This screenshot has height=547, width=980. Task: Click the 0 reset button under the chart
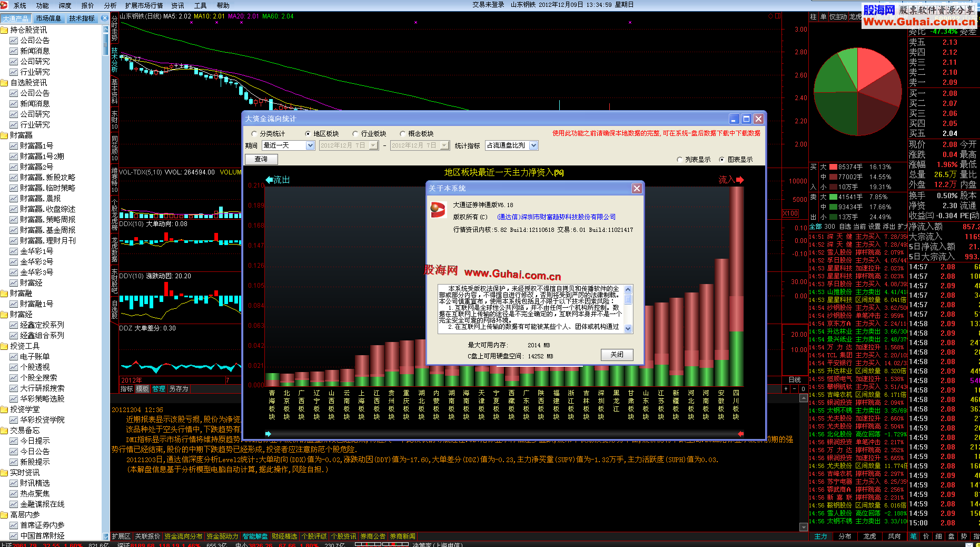pos(803,389)
